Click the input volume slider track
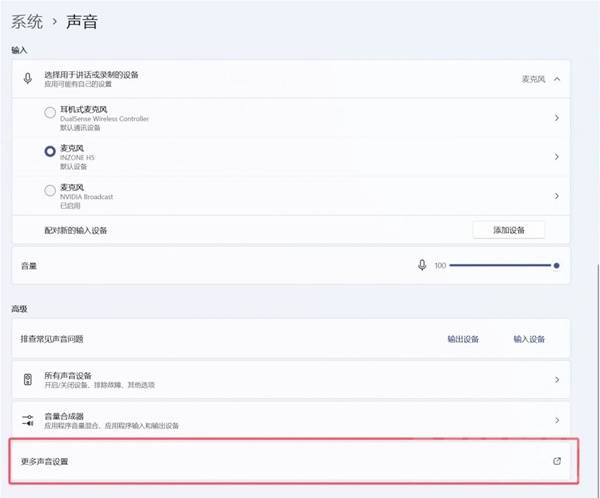The height and width of the screenshot is (498, 600). pos(500,266)
